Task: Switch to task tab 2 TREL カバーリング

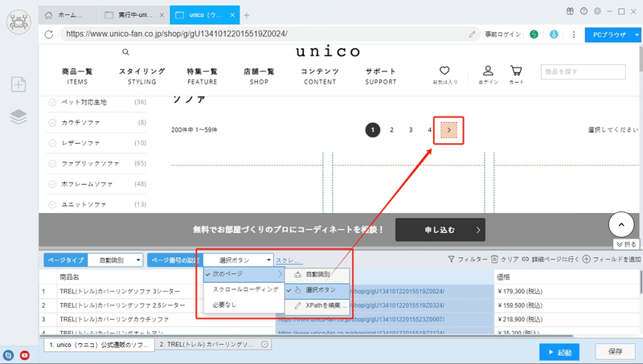Action: click(213, 345)
